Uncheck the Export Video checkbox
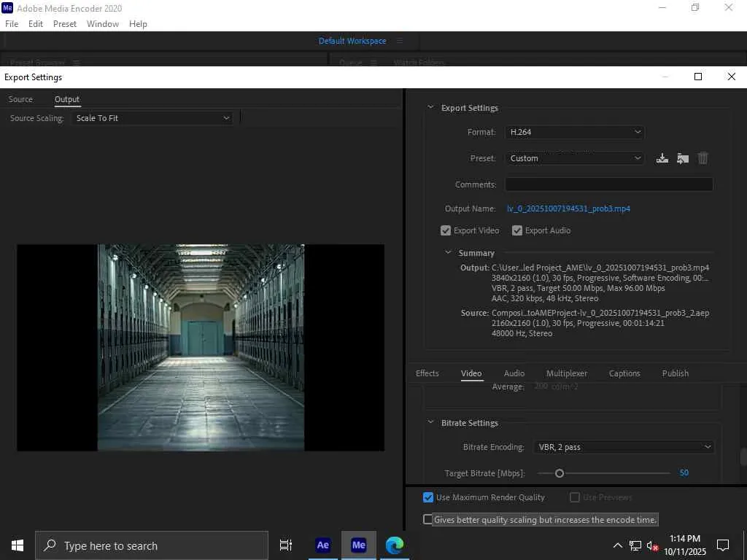 [x=446, y=230]
